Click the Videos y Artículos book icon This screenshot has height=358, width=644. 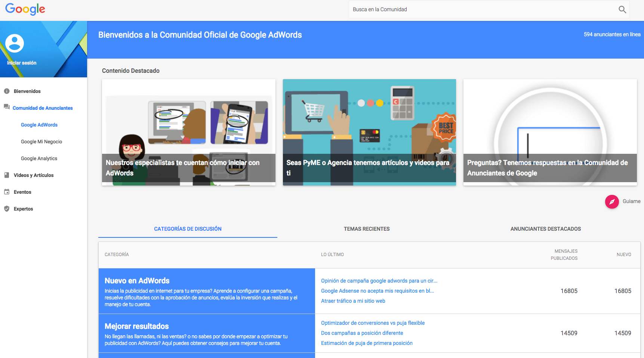point(7,175)
